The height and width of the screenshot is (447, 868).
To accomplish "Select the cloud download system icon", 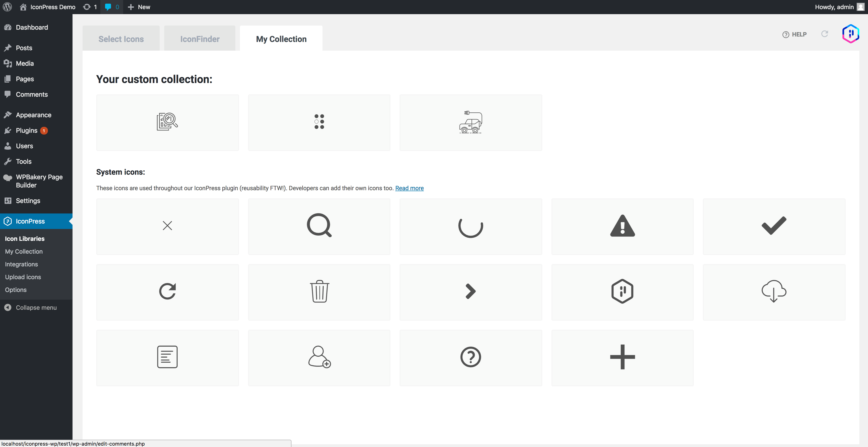I will [x=774, y=292].
